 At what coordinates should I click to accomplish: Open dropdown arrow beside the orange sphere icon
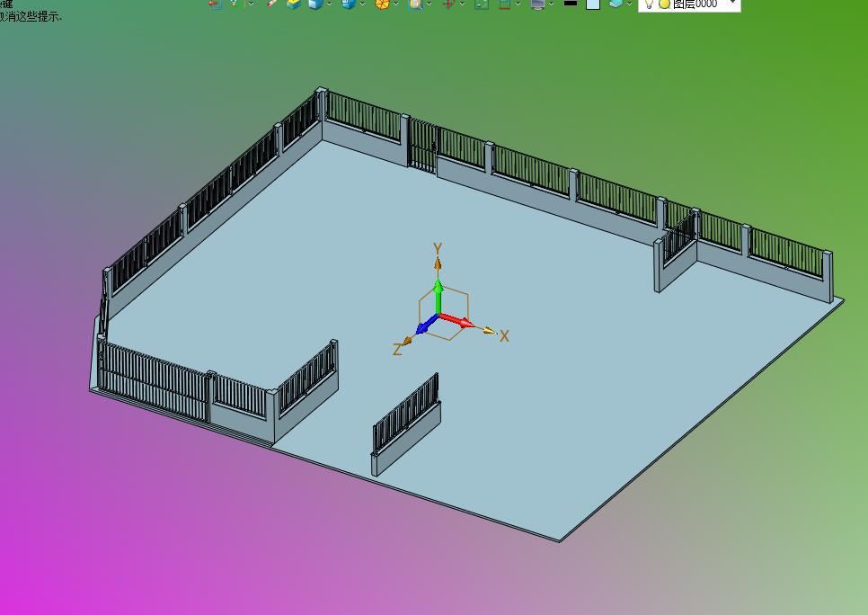click(395, 4)
